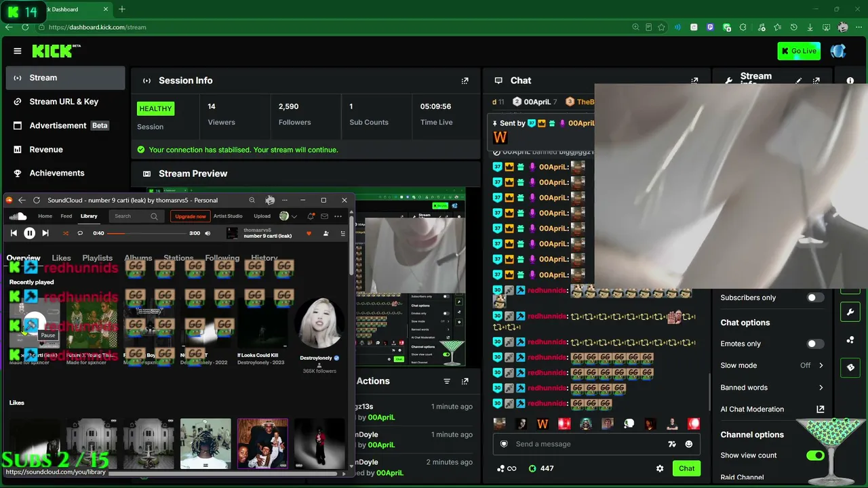
Task: Open SoundCloud Library tab
Action: click(89, 216)
